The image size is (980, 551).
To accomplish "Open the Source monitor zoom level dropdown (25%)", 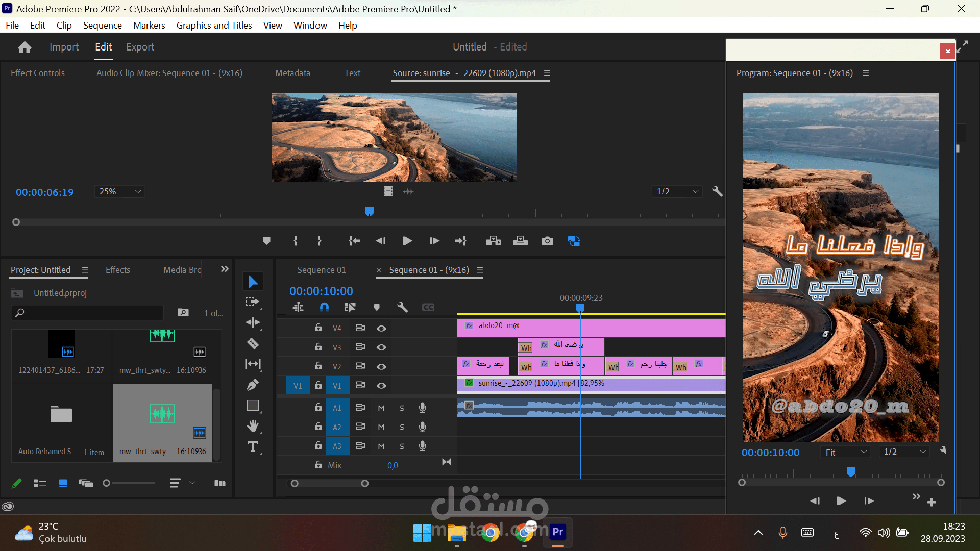I will click(x=120, y=191).
